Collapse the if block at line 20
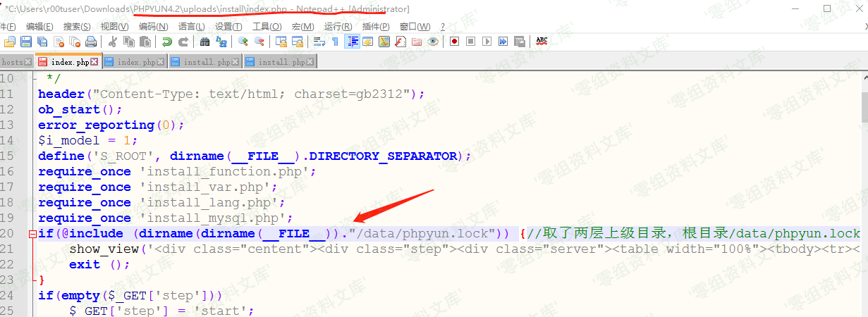 click(x=32, y=234)
